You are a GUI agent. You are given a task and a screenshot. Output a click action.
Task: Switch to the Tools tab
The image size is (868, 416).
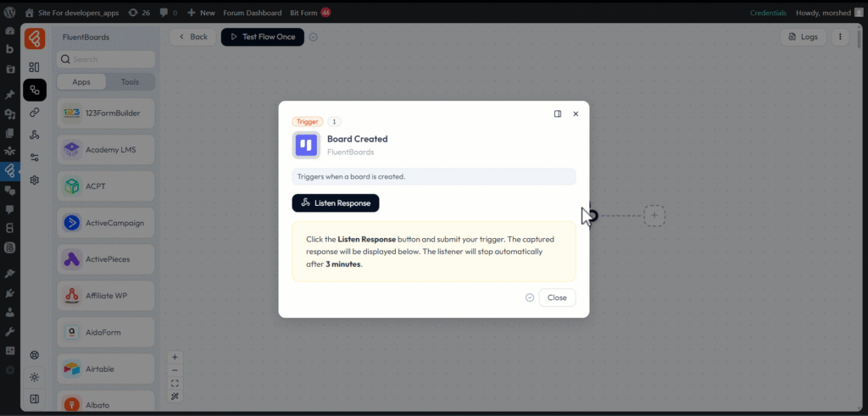(x=130, y=82)
